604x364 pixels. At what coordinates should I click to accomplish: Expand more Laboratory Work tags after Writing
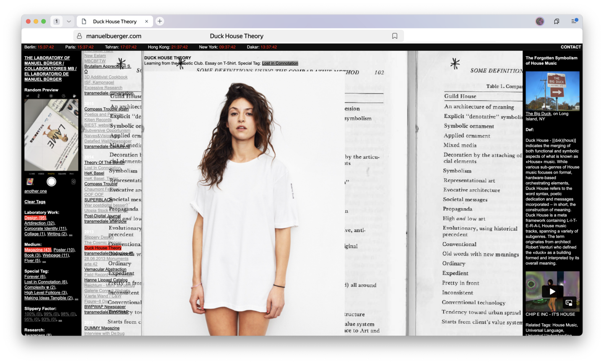70,234
